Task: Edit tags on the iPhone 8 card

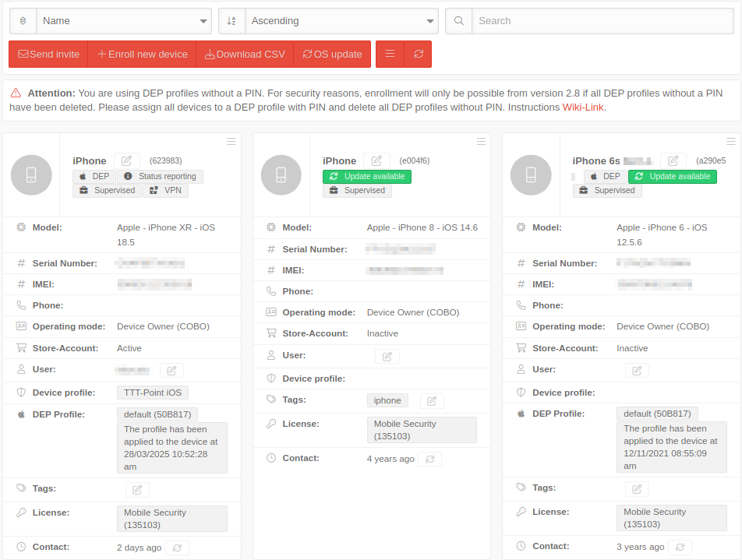Action: [432, 400]
